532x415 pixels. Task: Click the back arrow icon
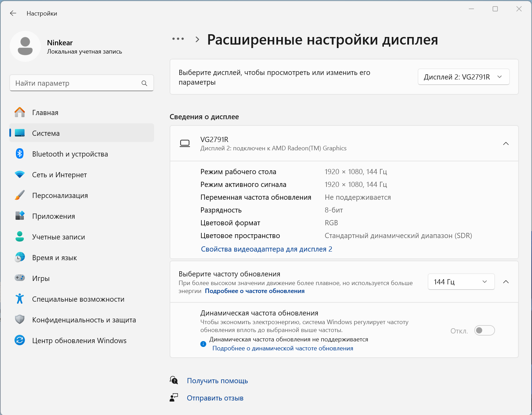click(13, 13)
